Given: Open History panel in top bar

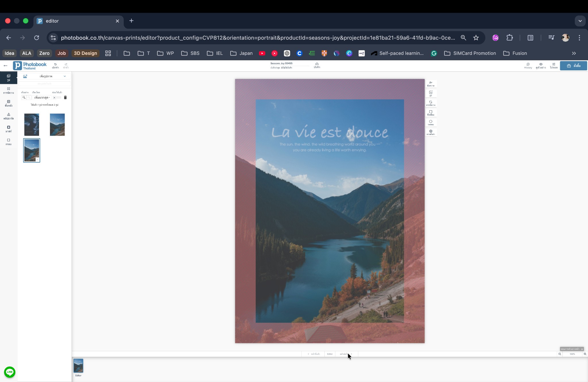Looking at the screenshot, I should [528, 66].
